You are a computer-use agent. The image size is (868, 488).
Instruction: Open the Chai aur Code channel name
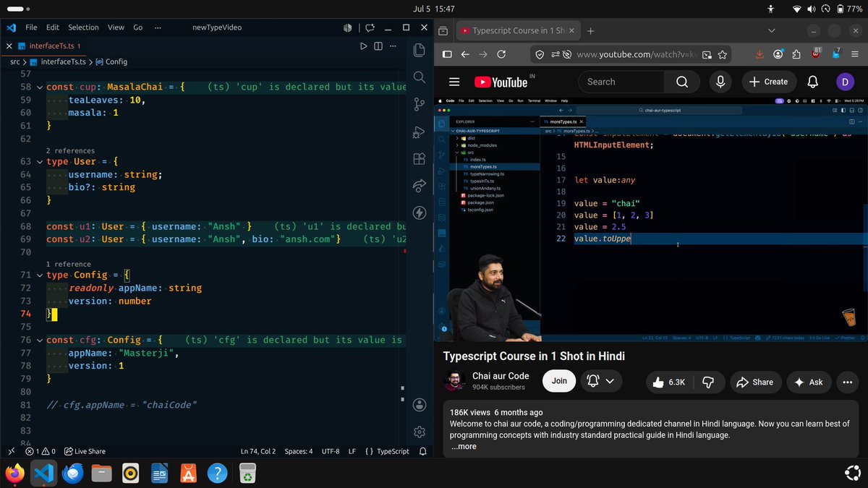click(x=501, y=376)
